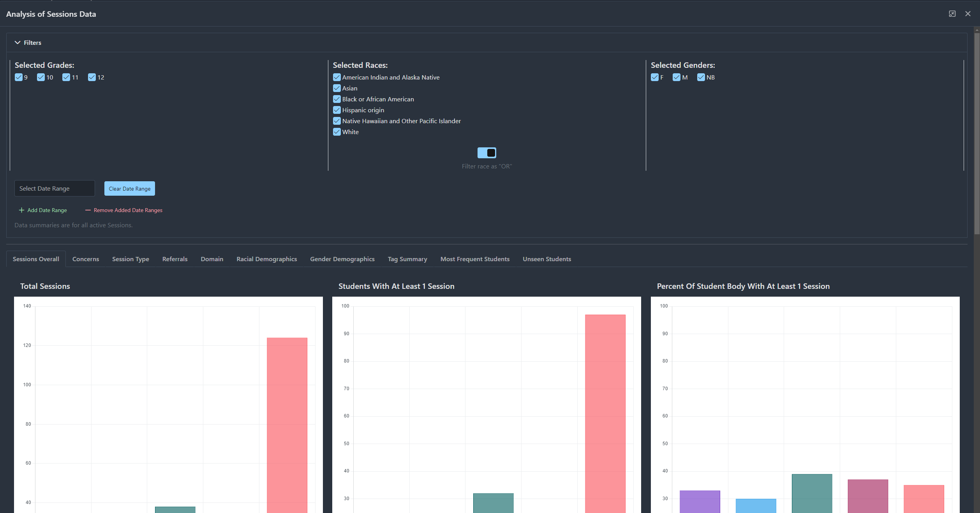Toggle the Filter race as OR switch
980x513 pixels.
(487, 152)
